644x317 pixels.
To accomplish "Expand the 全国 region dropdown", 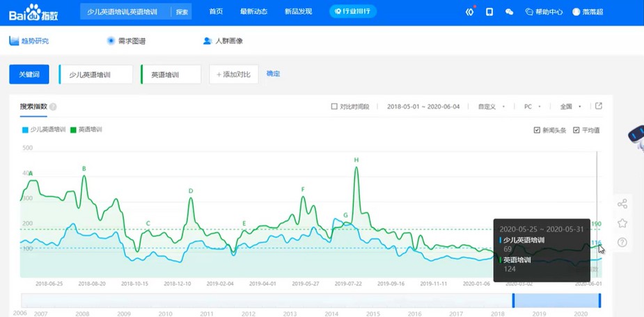I will (571, 106).
